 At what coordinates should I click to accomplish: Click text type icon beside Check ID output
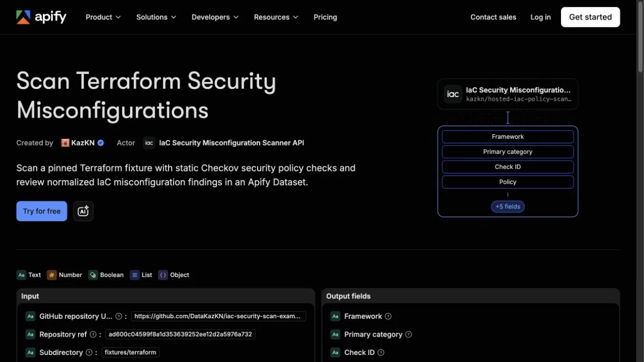(335, 352)
